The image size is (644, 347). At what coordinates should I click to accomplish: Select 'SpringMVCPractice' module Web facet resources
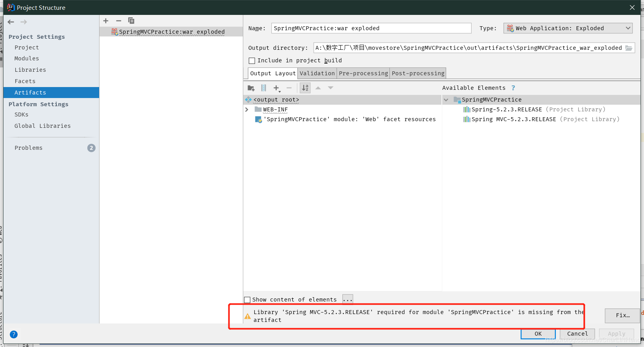tap(346, 120)
